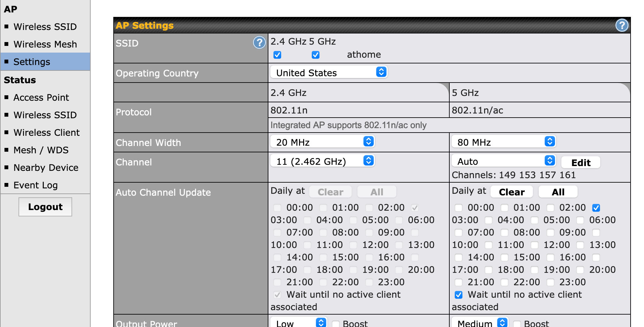
Task: Check the 5 GHz Boost output power option
Action: click(x=517, y=323)
